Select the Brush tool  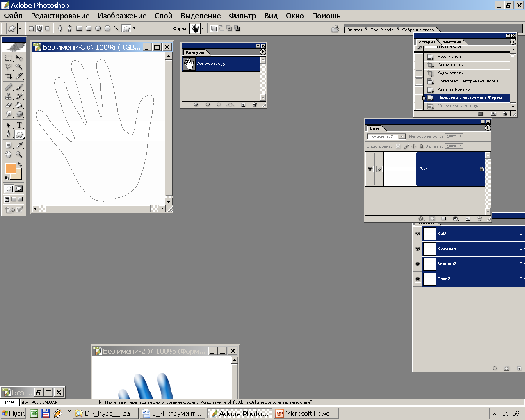pos(19,87)
